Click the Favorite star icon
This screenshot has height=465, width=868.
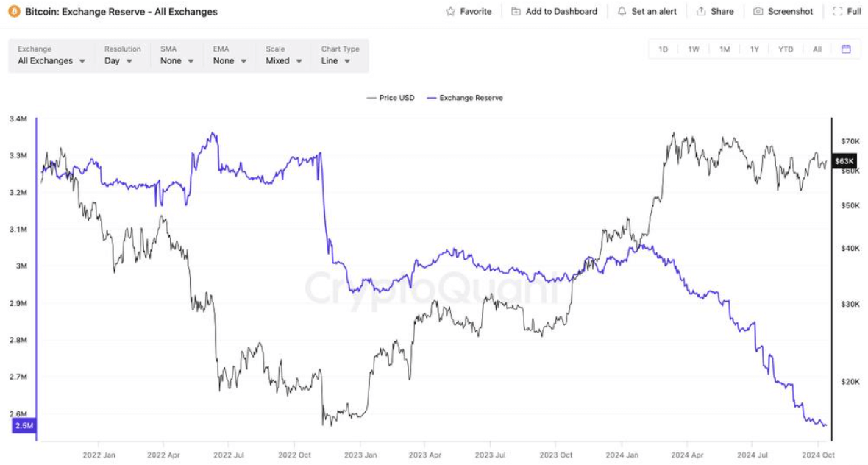451,12
